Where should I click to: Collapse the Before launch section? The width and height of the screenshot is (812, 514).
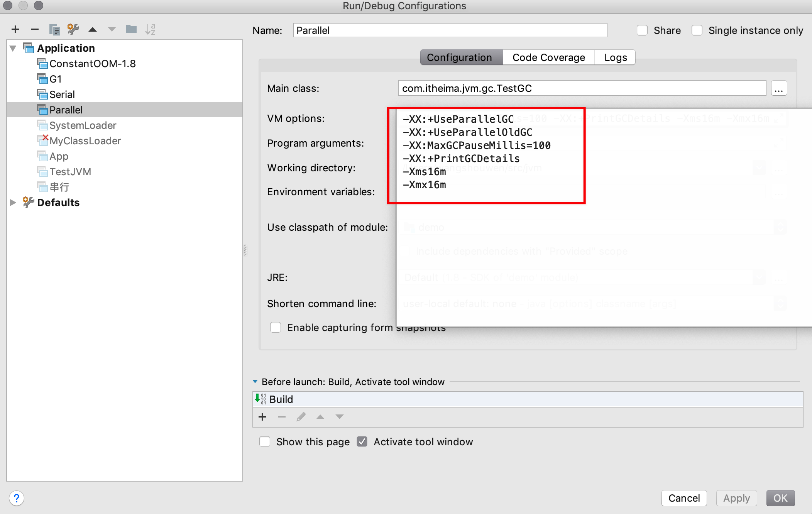point(255,382)
